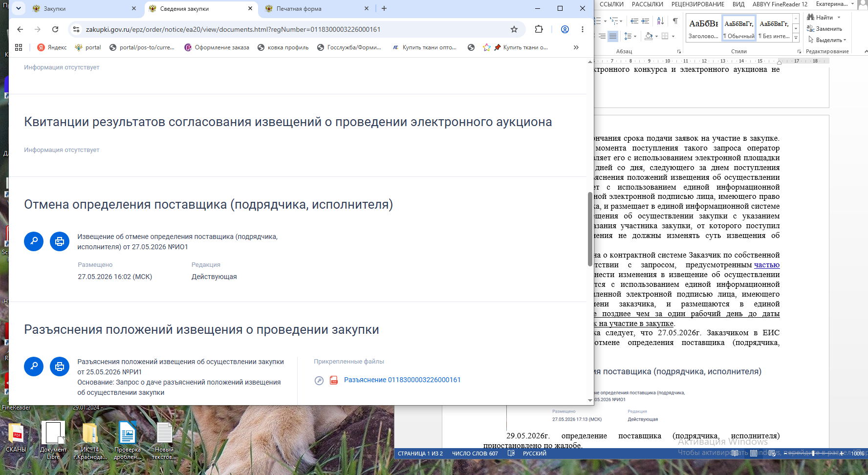Screen dimensions: 868x475
Task: Open the СКАНЫ PDF on the desktop
Action: [16, 438]
